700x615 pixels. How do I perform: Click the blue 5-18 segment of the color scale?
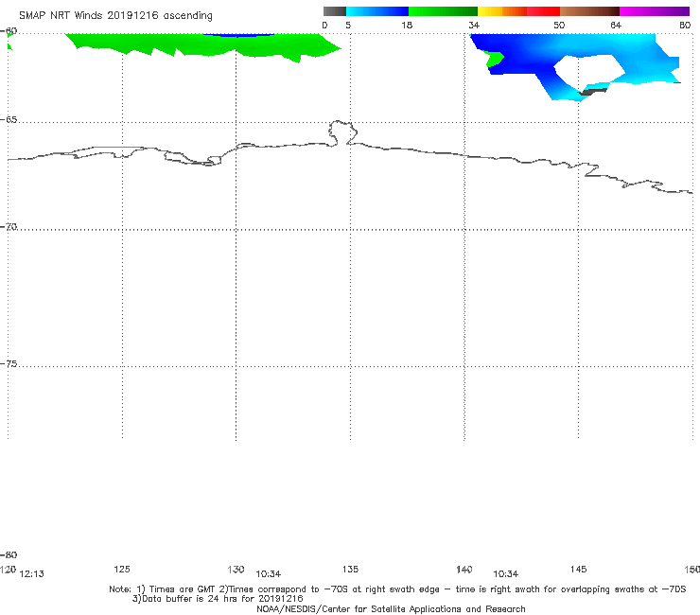tap(377, 11)
